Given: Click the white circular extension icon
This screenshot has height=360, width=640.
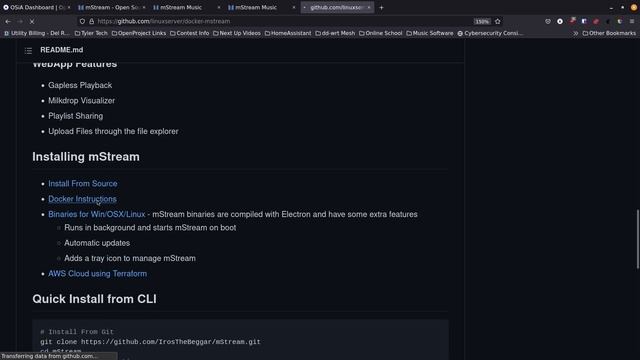Looking at the screenshot, I should [x=560, y=21].
